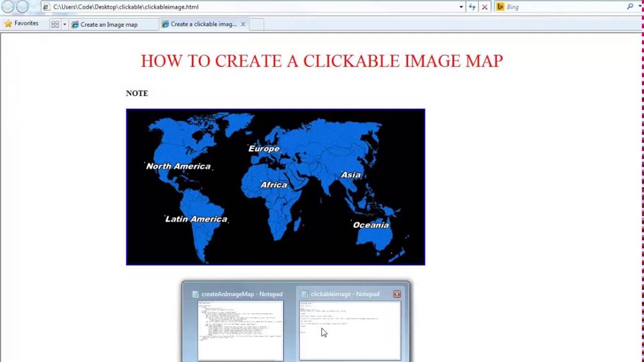Click the Oceania region on the map
The width and height of the screenshot is (644, 362).
[x=371, y=225]
